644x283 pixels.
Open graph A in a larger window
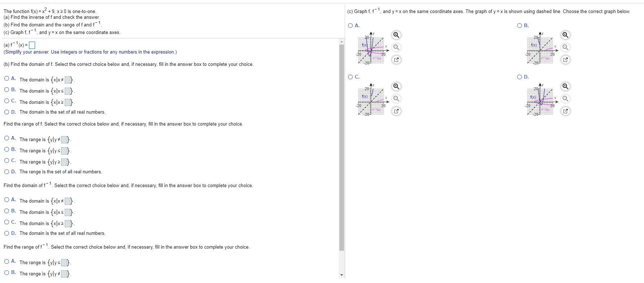[x=396, y=60]
